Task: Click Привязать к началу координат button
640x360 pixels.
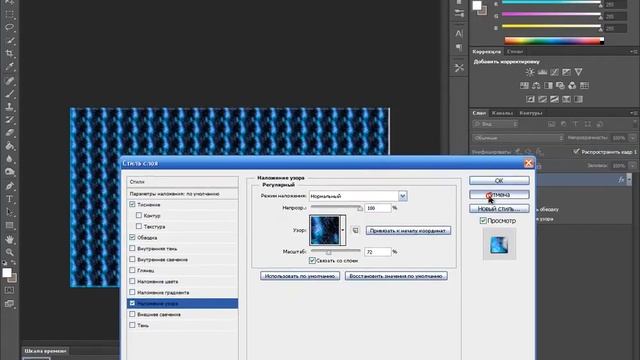Action: pyautogui.click(x=408, y=231)
